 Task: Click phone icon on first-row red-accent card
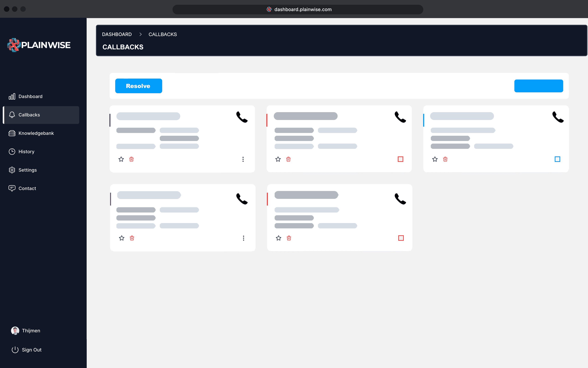click(x=400, y=117)
